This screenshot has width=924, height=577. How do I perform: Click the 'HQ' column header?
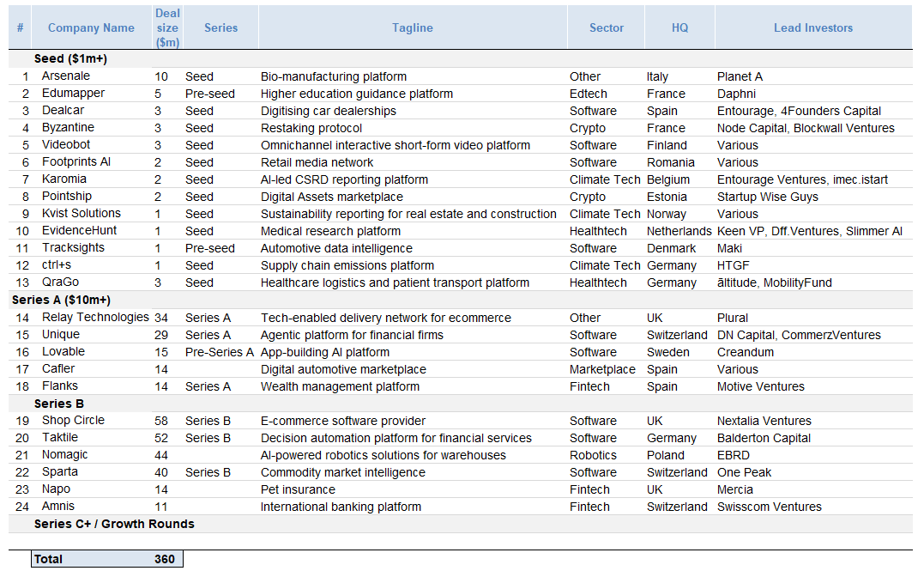coord(679,27)
